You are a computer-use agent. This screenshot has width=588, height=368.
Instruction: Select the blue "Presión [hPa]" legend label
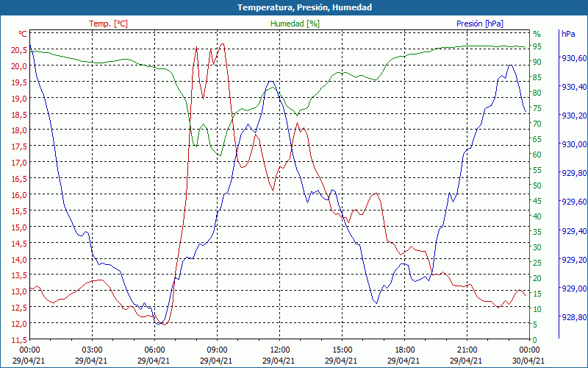[x=480, y=24]
